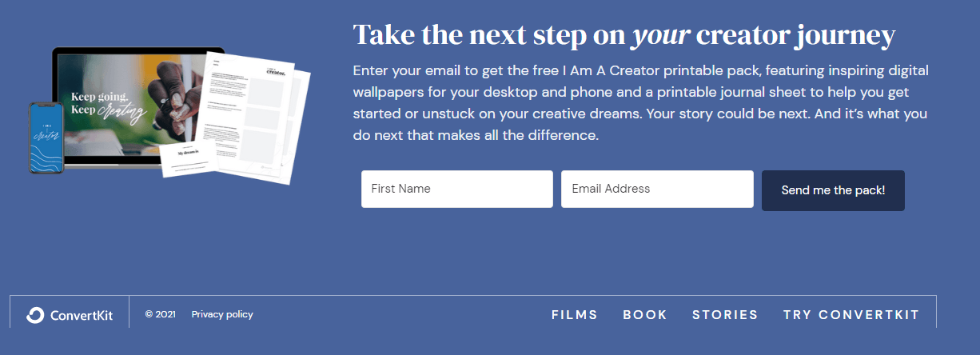This screenshot has width=980, height=355.
Task: Open the BOOK menu item
Action: tap(645, 315)
